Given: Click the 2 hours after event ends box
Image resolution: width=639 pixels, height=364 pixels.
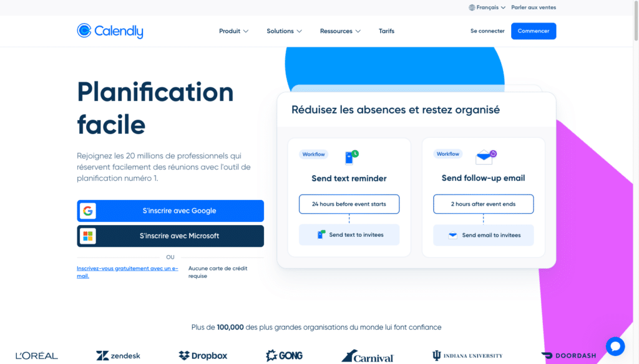Looking at the screenshot, I should (x=484, y=204).
